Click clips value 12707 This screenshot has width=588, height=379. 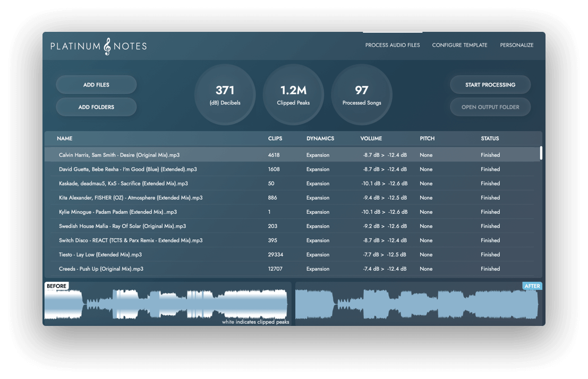coord(275,269)
